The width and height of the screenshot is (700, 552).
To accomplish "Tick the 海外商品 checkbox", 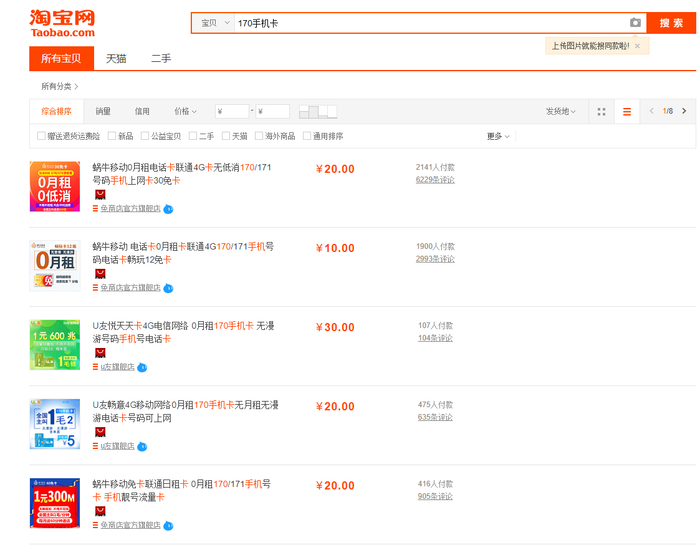I will (x=259, y=136).
